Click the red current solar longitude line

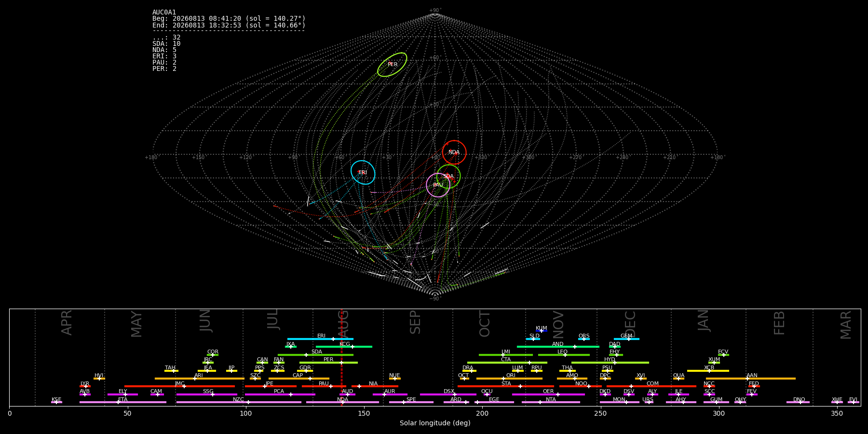(341, 357)
